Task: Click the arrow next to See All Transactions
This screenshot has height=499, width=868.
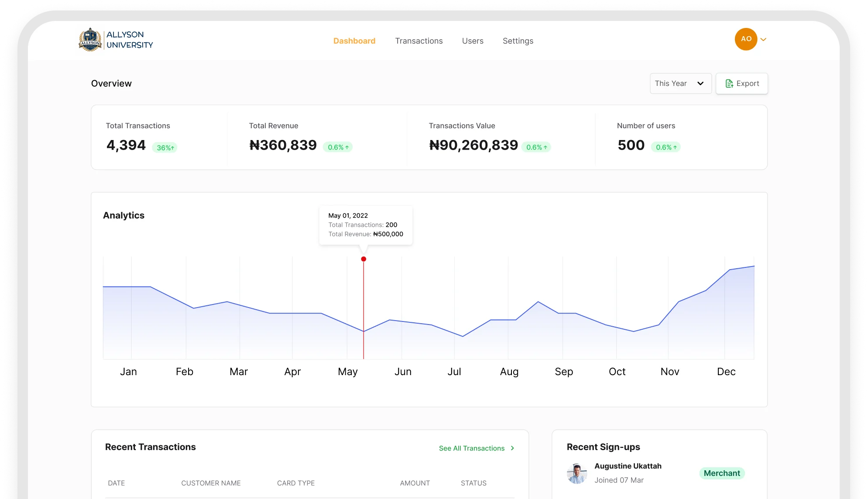Action: pos(512,448)
